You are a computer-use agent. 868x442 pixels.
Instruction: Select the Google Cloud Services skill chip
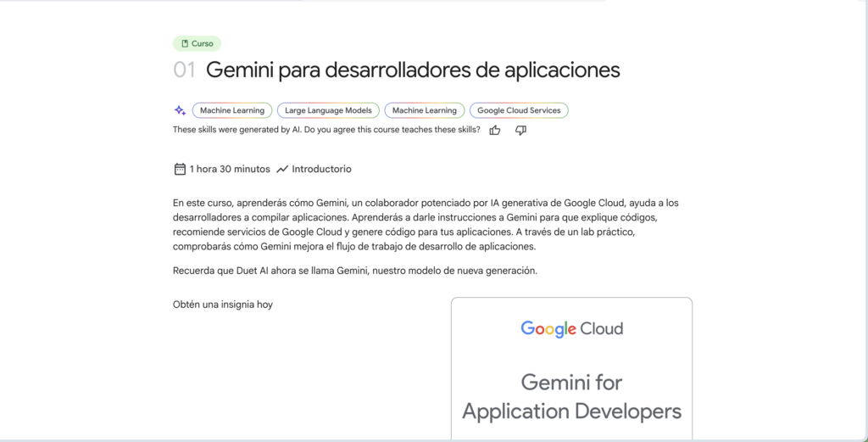pos(520,110)
